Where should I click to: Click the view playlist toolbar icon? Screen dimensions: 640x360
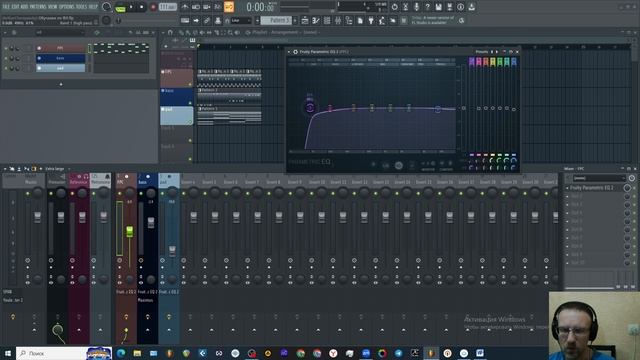(305, 20)
